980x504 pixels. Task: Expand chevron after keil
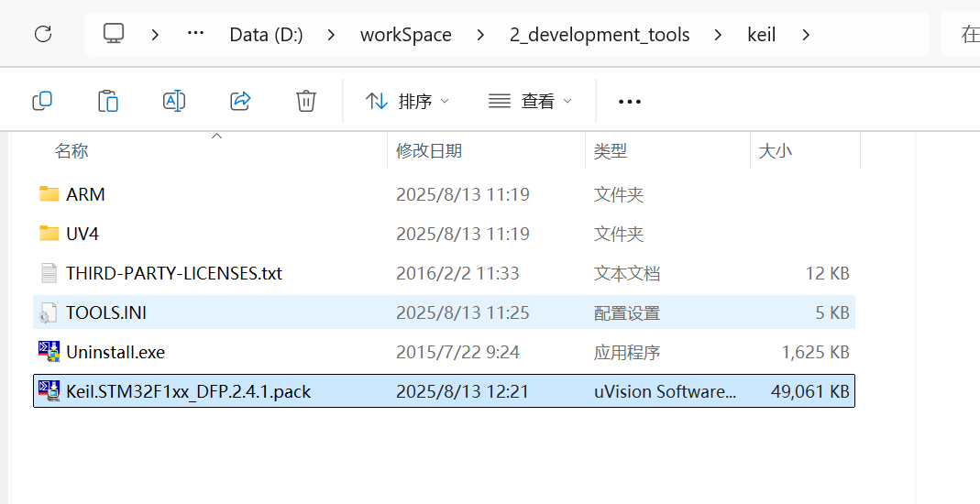tap(806, 34)
